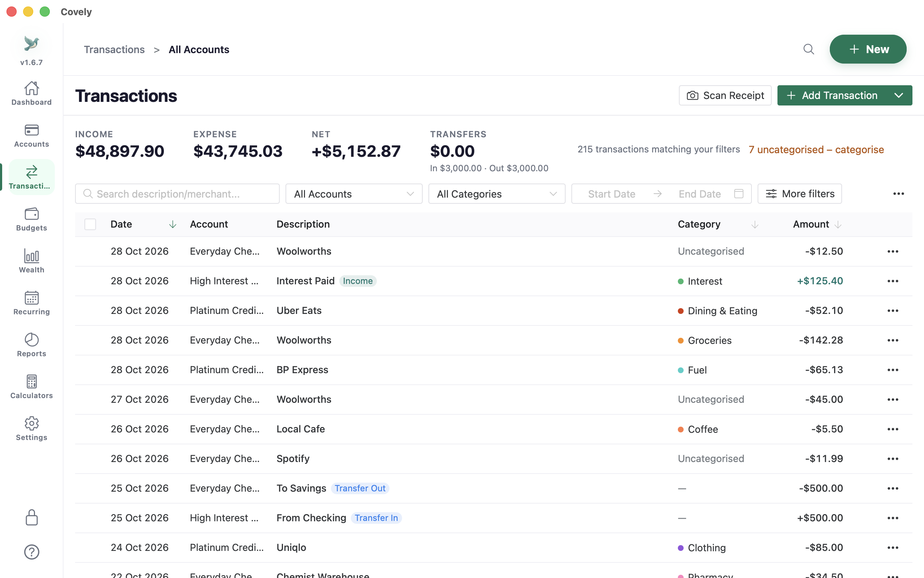
Task: Expand the All Categories filter dropdown
Action: (x=497, y=194)
